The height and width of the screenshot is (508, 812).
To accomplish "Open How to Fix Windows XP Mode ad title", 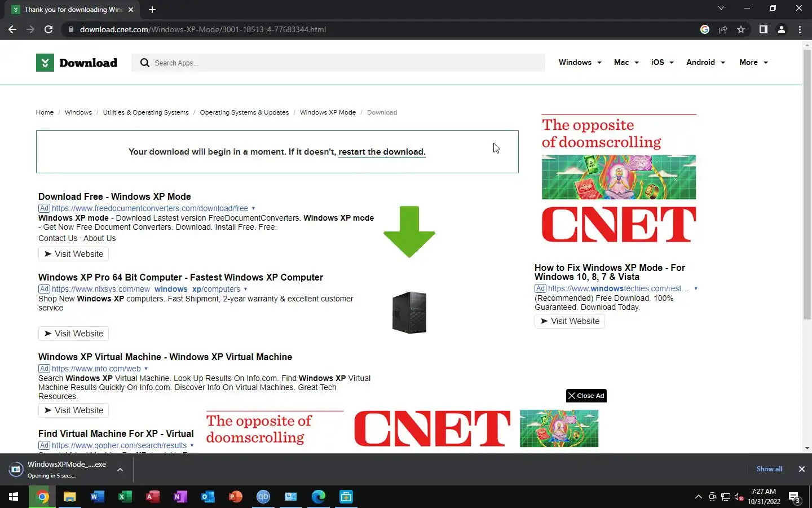I will (x=610, y=272).
